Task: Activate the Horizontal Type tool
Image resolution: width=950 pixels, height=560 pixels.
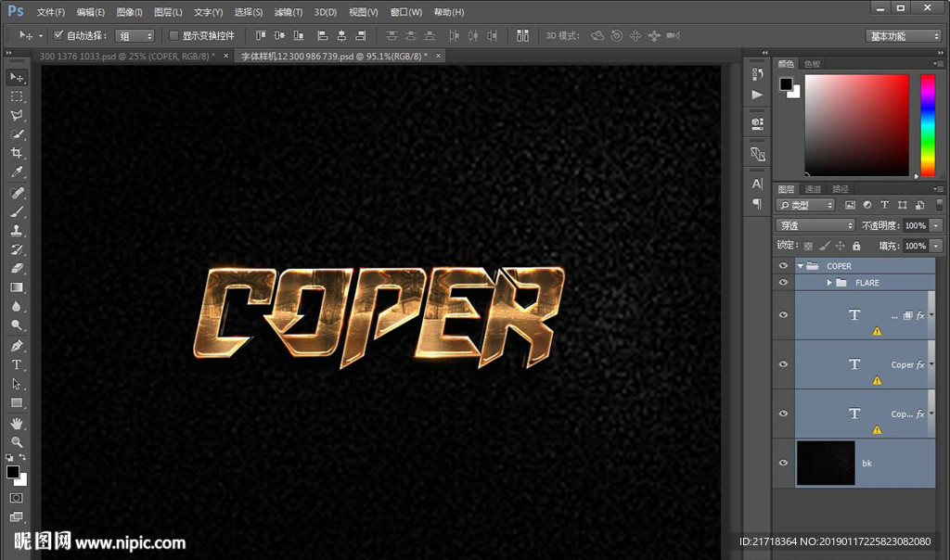Action: click(x=17, y=364)
